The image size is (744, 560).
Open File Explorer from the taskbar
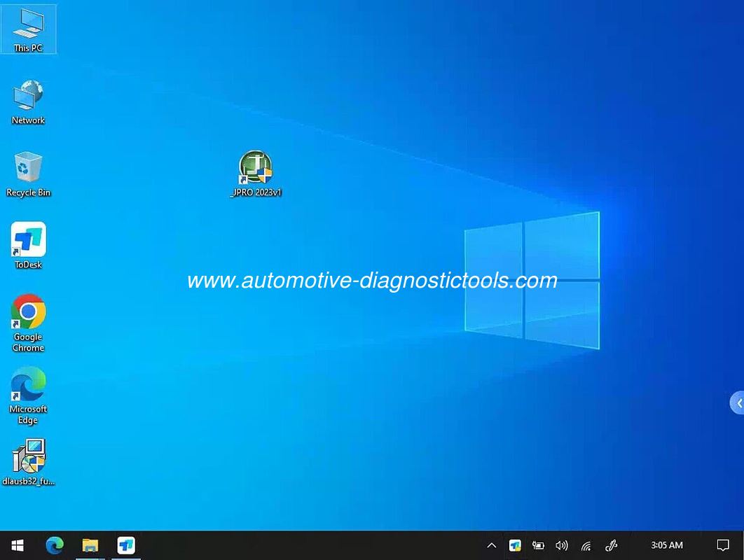[90, 545]
